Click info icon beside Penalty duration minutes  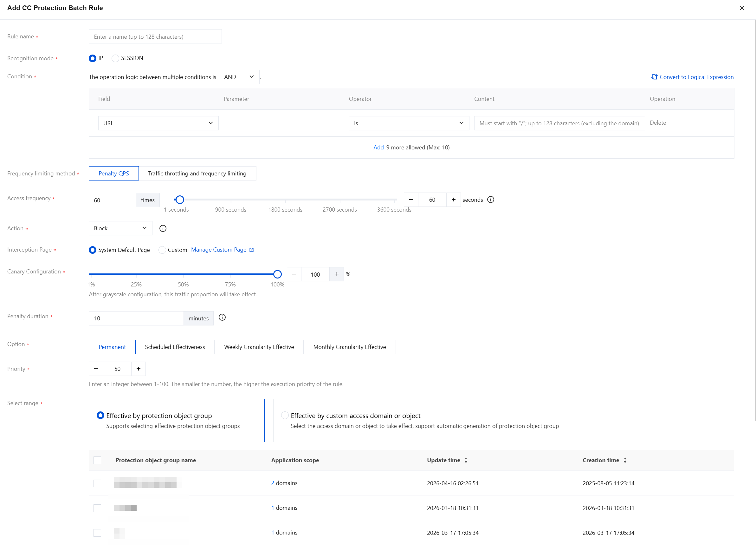[x=222, y=318]
